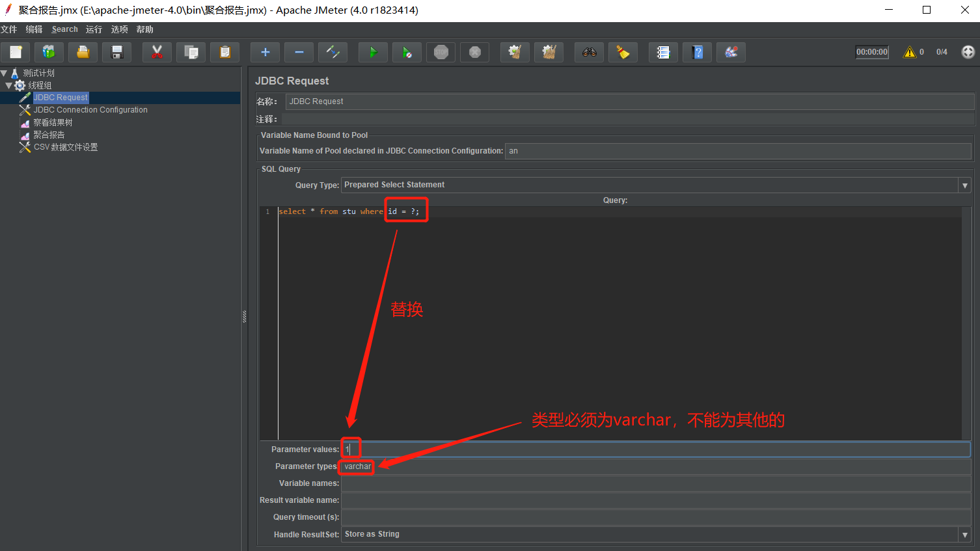Screen dimensions: 980x551
Task: Click the Undo/heap dump toolbar icon
Action: pyautogui.click(x=731, y=52)
